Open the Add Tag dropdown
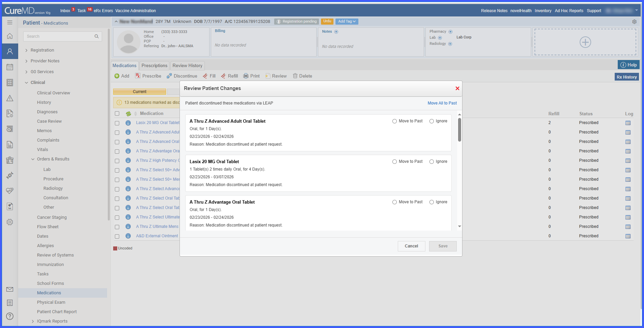Image resolution: width=644 pixels, height=328 pixels. pyautogui.click(x=347, y=21)
